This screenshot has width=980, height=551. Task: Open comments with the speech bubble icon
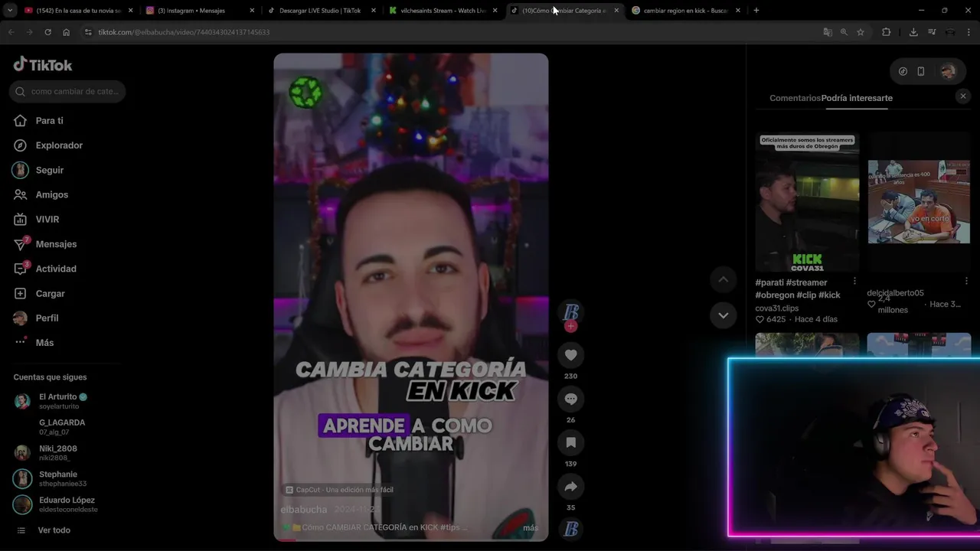click(x=570, y=399)
